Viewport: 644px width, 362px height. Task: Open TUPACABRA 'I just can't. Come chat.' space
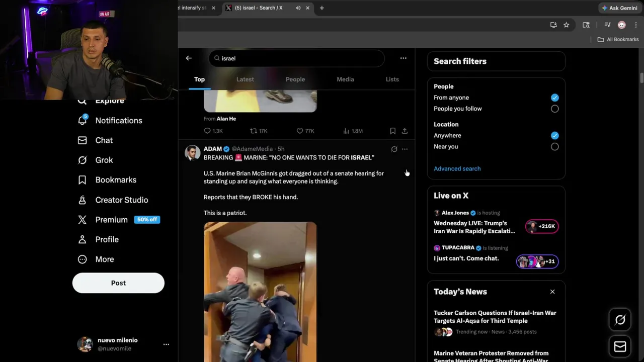tap(496, 255)
